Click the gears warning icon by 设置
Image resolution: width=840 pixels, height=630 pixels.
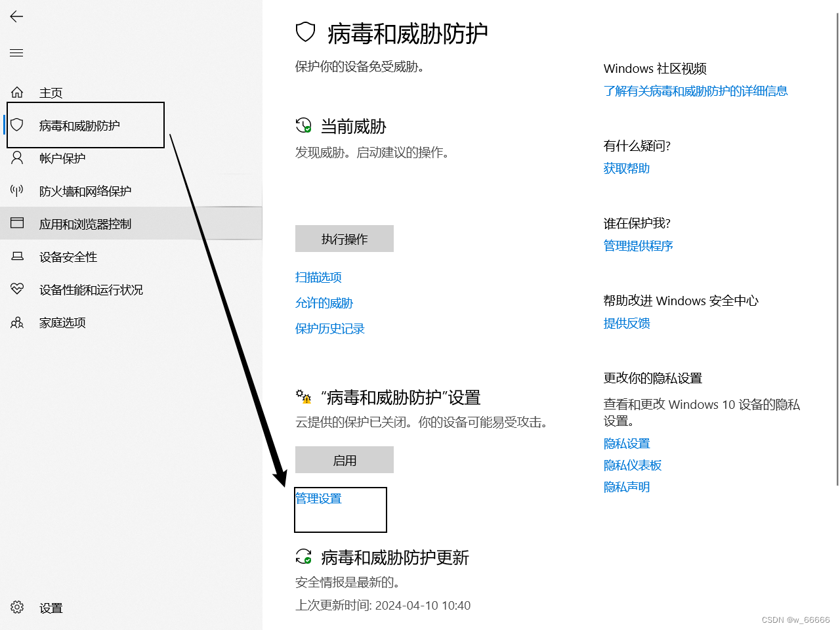pos(303,396)
